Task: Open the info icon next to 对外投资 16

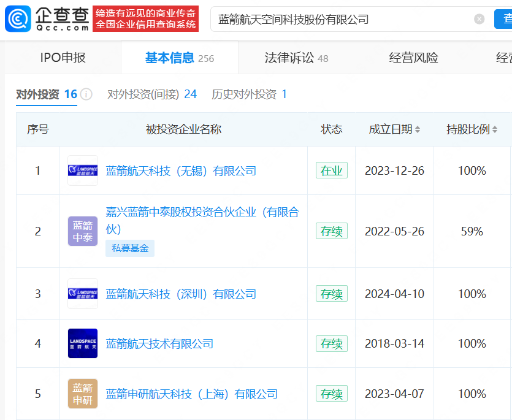Action: (86, 94)
